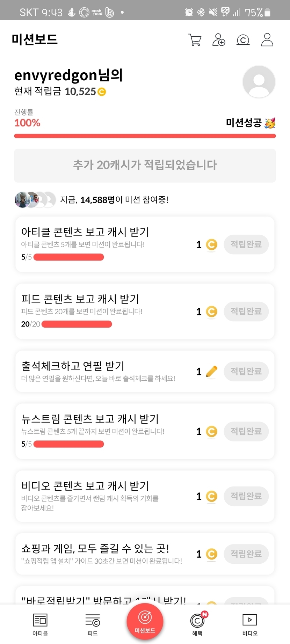Tap the invite friend icon

coord(219,40)
